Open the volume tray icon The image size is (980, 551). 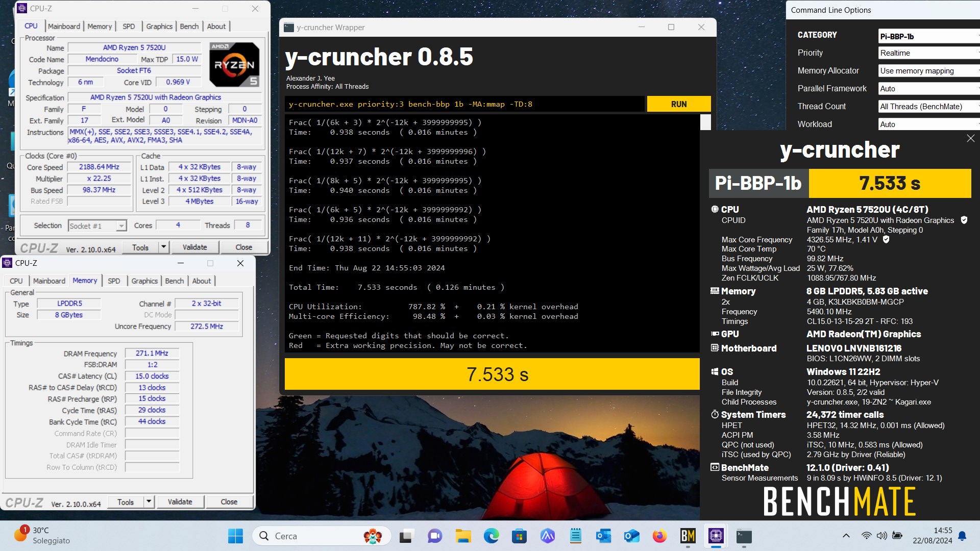pos(881,536)
